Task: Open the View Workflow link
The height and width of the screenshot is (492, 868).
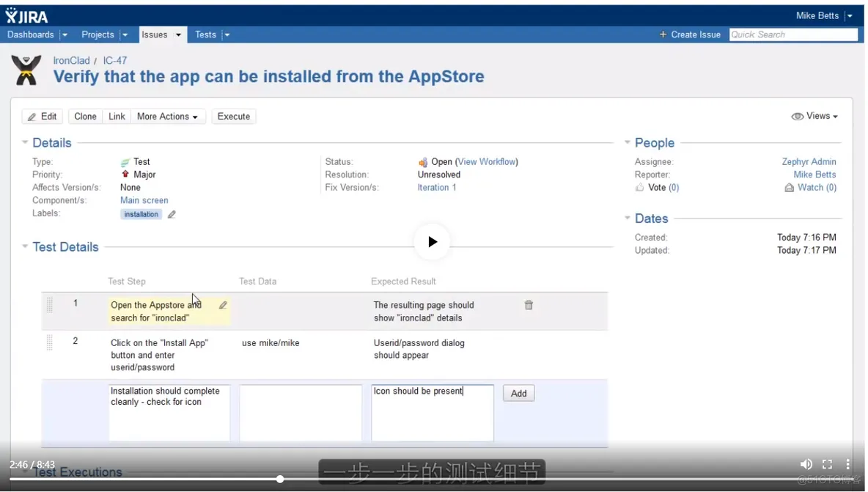Action: (x=487, y=162)
